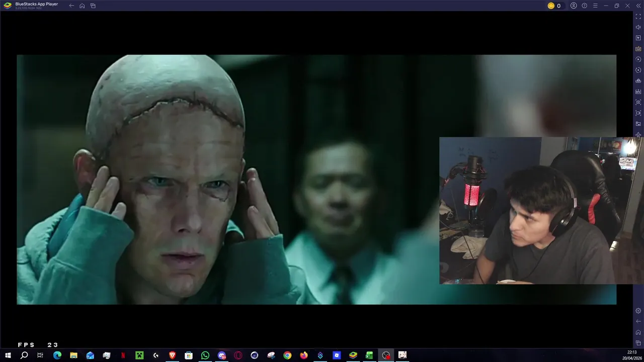Viewport: 644px width, 362px height.
Task: Launch Firefox from the taskbar
Action: [303, 355]
